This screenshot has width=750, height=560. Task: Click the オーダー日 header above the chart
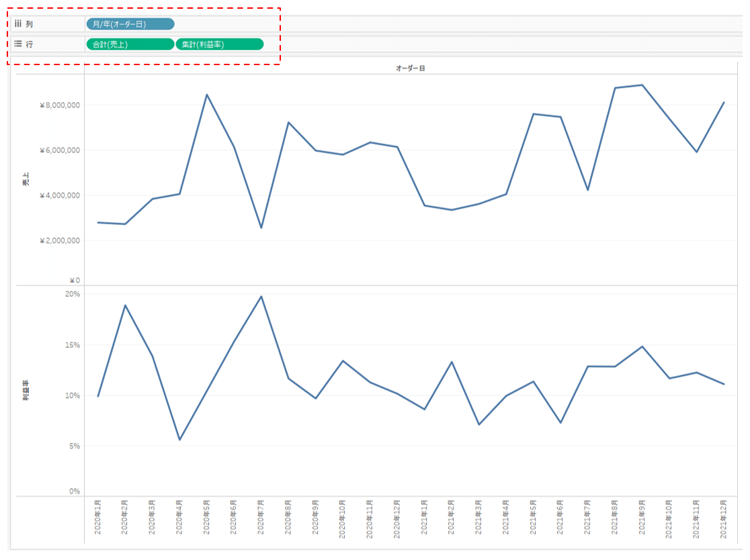coord(410,68)
